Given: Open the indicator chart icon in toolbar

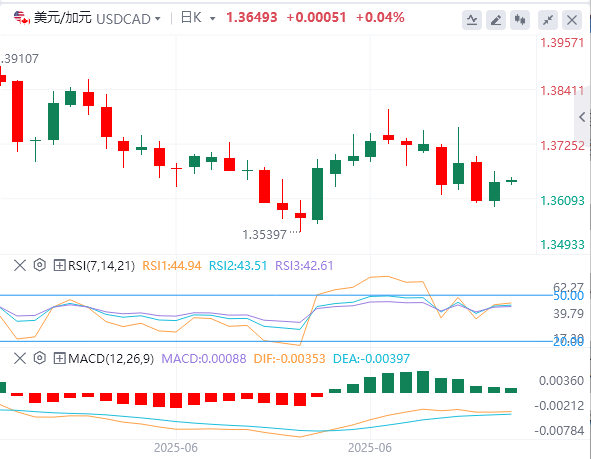Looking at the screenshot, I should [x=472, y=20].
